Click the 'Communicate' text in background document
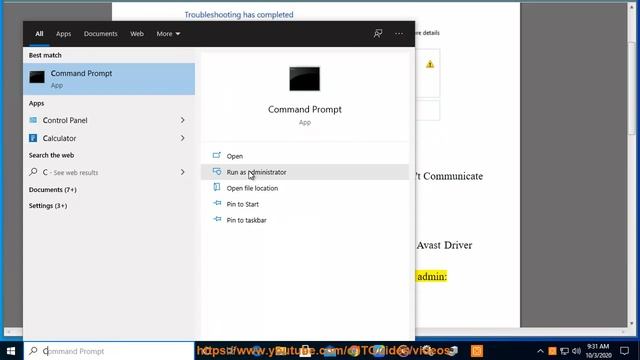Viewport: 640px width, 360px height. click(x=453, y=176)
